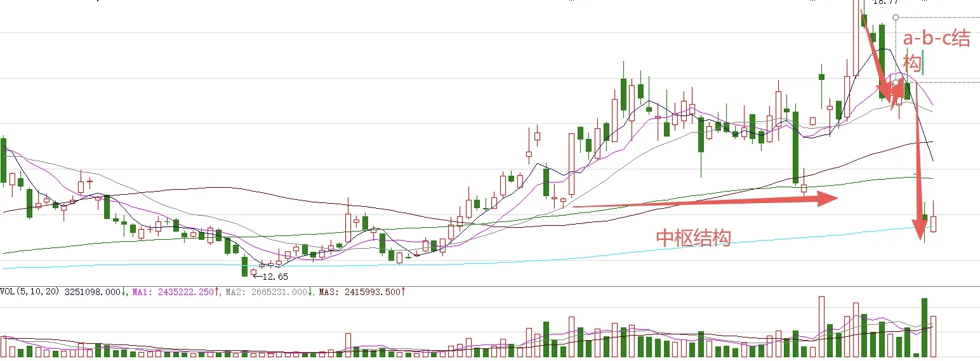This screenshot has height=361, width=980.
Task: Click the last red volume bar on the right
Action: click(x=933, y=336)
